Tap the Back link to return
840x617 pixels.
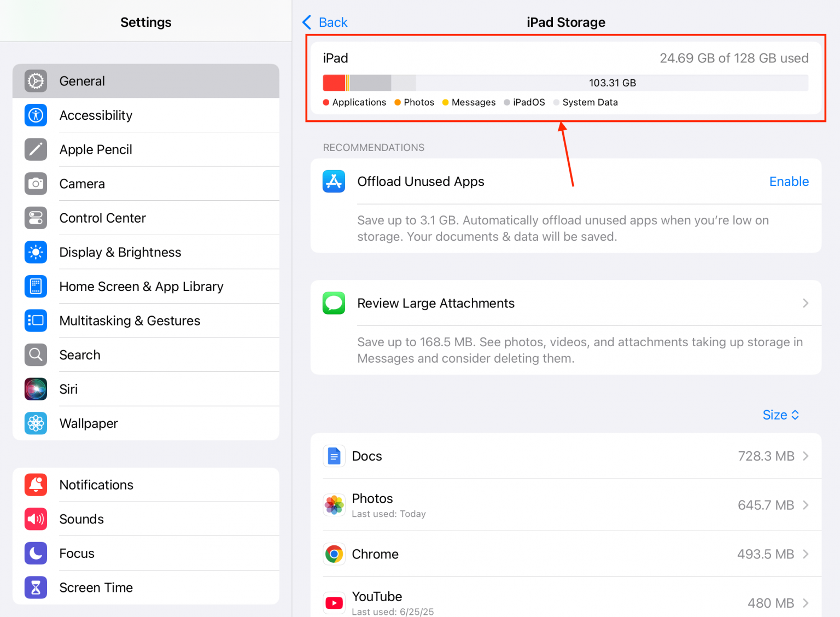pos(324,22)
